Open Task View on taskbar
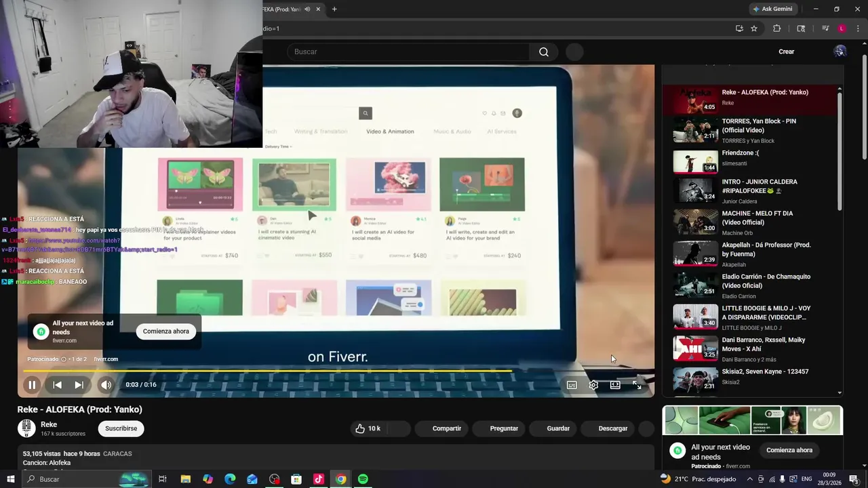 click(163, 479)
